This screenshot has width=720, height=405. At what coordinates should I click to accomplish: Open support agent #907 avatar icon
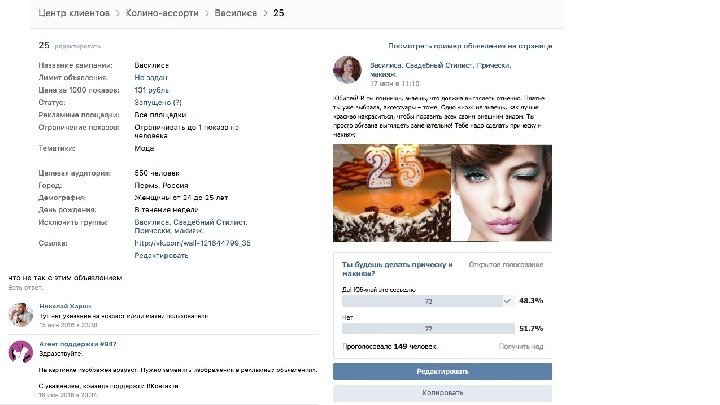[x=21, y=352]
